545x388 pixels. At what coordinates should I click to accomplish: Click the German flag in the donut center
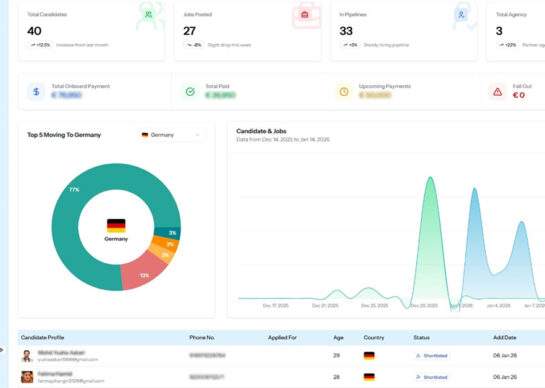116,226
